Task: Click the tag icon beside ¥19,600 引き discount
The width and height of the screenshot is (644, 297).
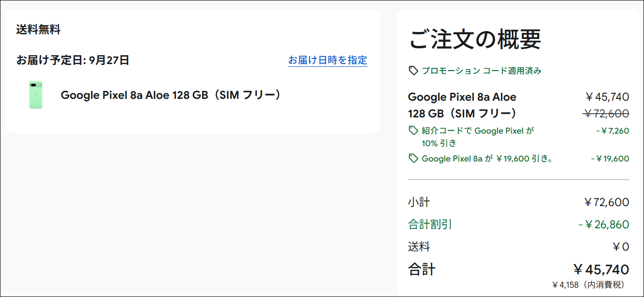Action: tap(413, 159)
